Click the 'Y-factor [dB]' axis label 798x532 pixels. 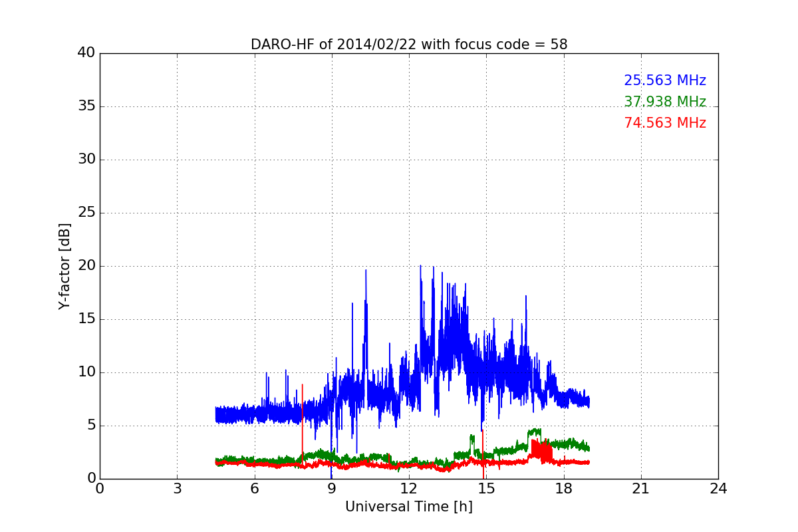65,266
